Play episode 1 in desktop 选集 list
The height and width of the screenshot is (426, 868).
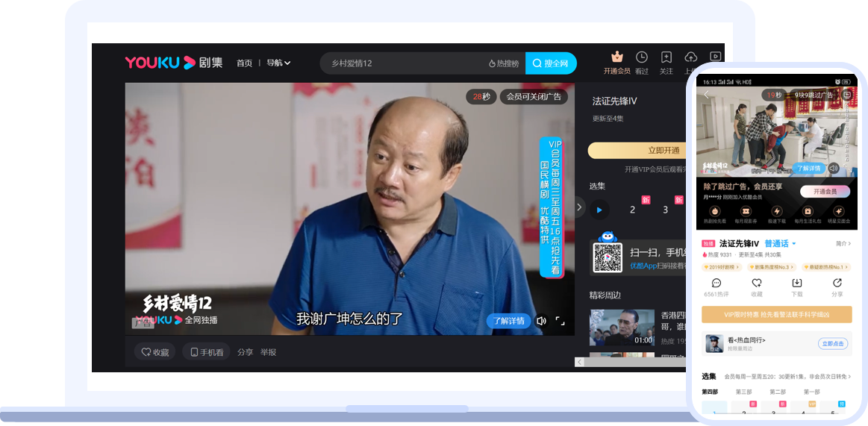(x=599, y=210)
